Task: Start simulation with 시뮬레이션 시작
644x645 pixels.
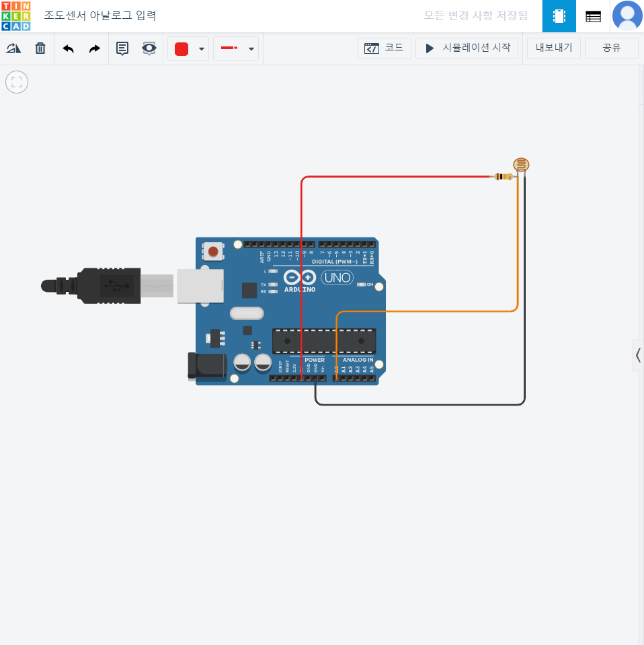Action: click(x=467, y=48)
